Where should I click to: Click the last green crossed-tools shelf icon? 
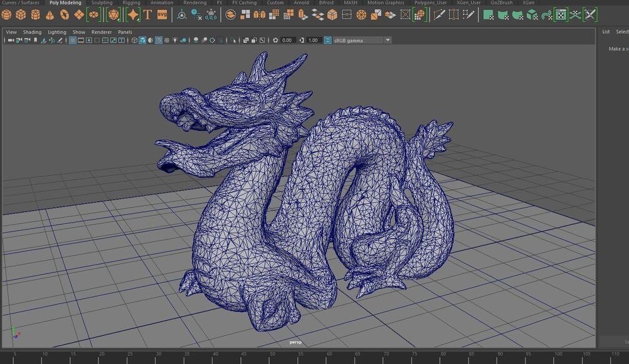click(x=590, y=15)
